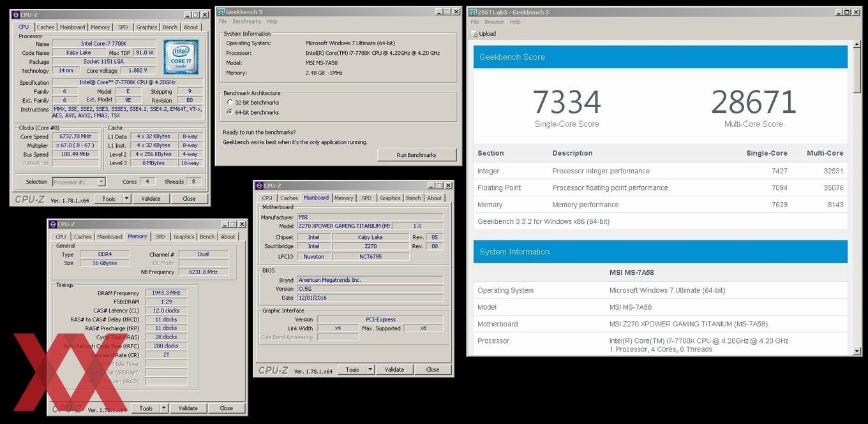Click the Bus Speed value 100.49 MHz

coord(74,154)
